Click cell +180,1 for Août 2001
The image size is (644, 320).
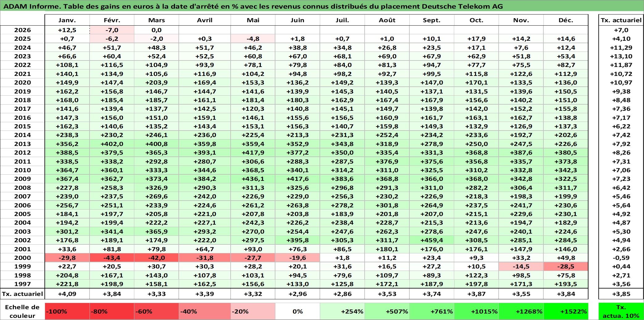(387, 249)
